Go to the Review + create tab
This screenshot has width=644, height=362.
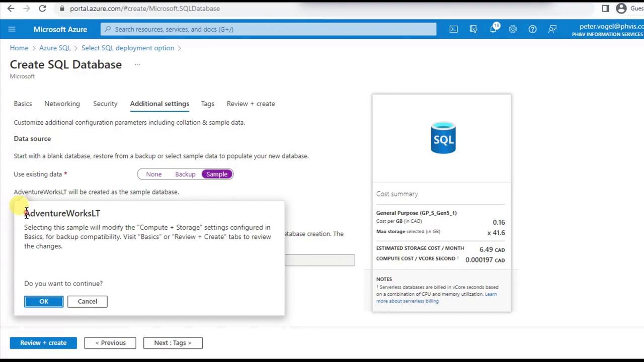click(x=251, y=104)
